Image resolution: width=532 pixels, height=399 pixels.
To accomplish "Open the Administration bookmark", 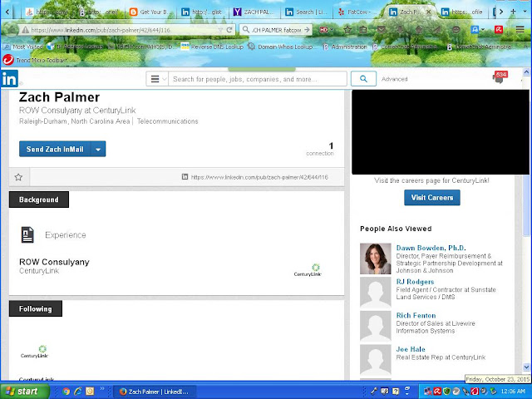I will tap(345, 47).
